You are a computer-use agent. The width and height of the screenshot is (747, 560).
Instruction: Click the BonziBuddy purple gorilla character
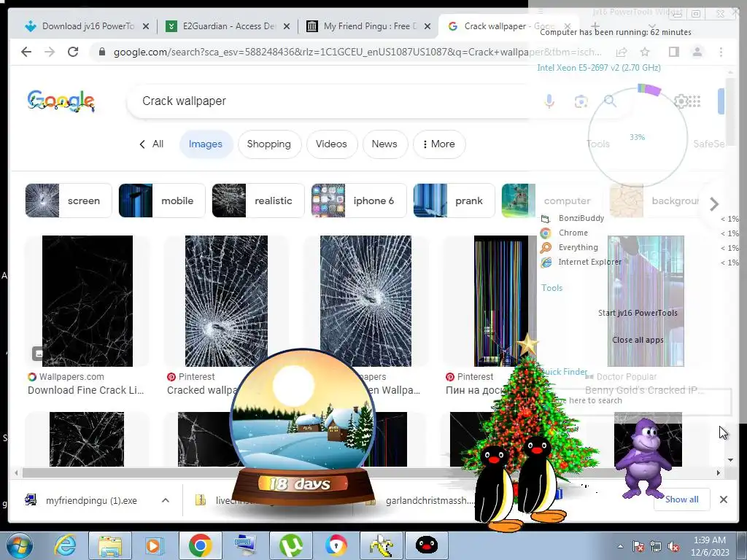click(643, 457)
